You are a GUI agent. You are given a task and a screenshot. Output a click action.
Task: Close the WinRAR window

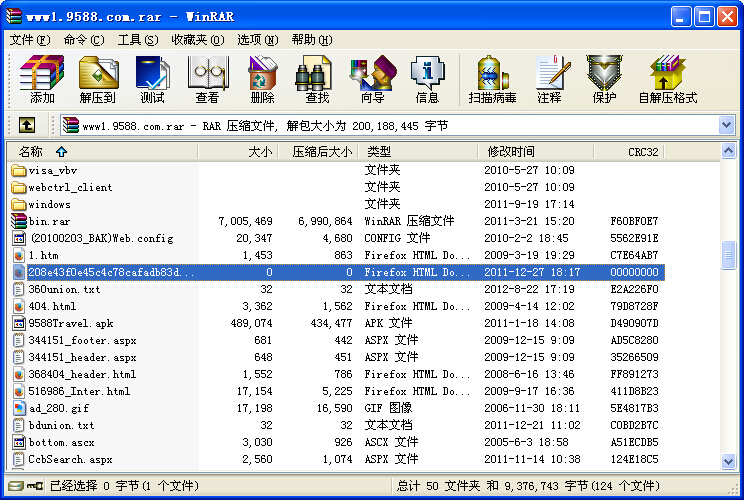click(x=727, y=17)
